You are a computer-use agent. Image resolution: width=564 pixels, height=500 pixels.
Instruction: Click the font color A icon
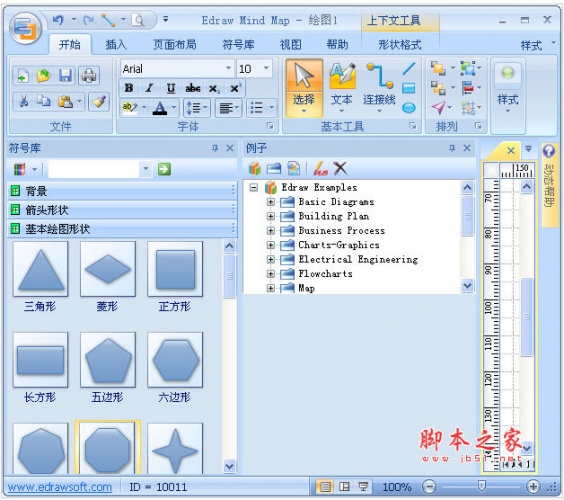(160, 108)
